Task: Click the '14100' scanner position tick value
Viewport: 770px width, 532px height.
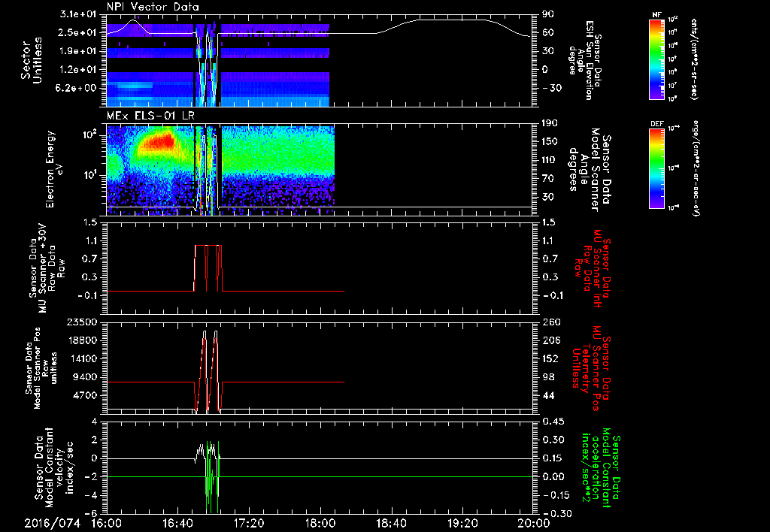Action: coord(83,358)
